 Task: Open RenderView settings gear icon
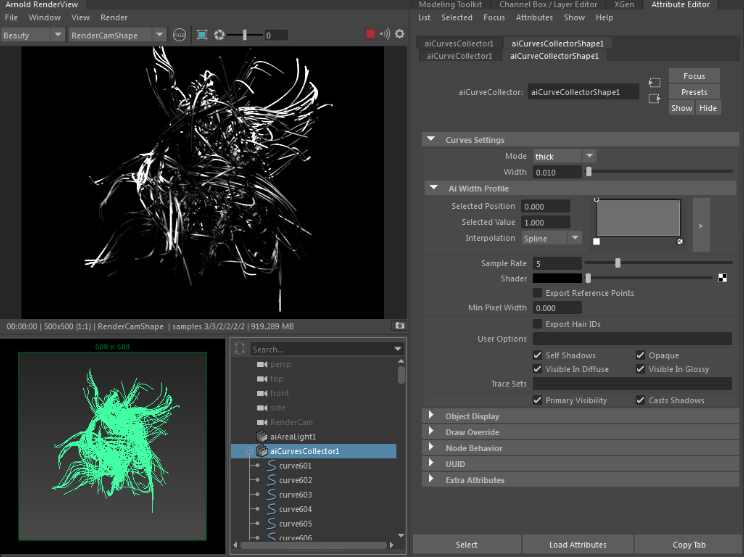[399, 35]
